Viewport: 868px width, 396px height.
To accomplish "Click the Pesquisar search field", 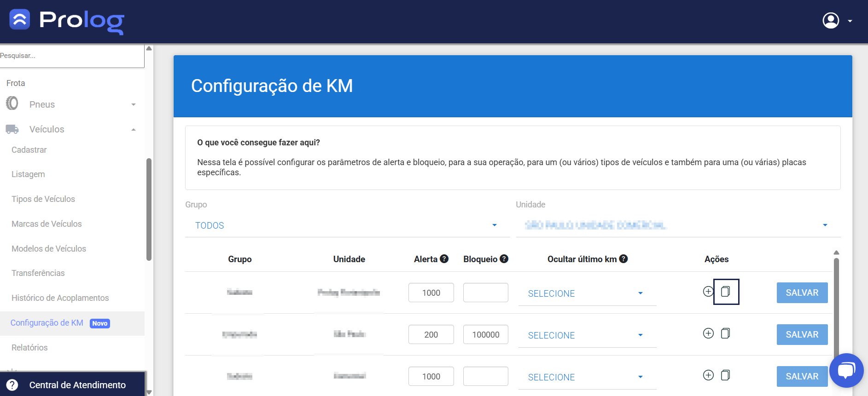I will coord(72,56).
